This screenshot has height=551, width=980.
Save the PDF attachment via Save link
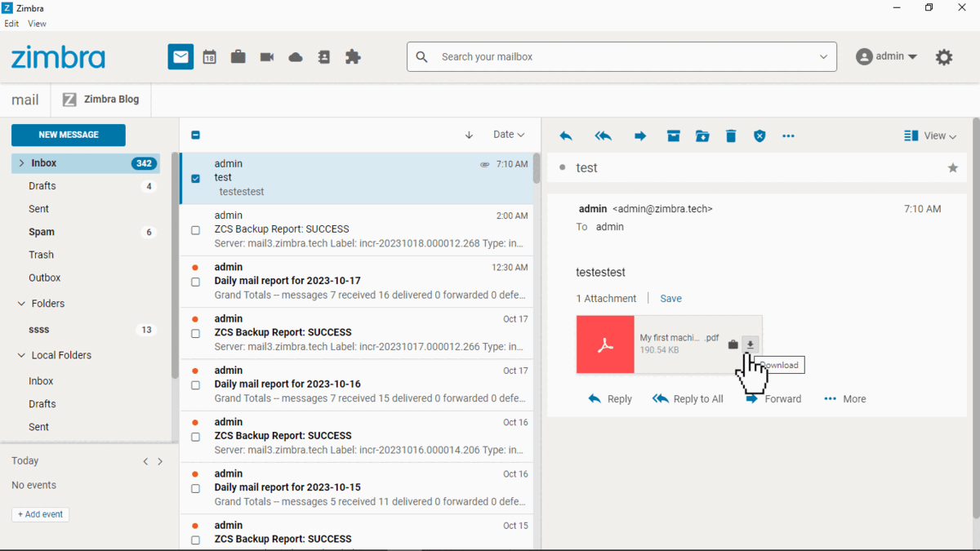(670, 298)
